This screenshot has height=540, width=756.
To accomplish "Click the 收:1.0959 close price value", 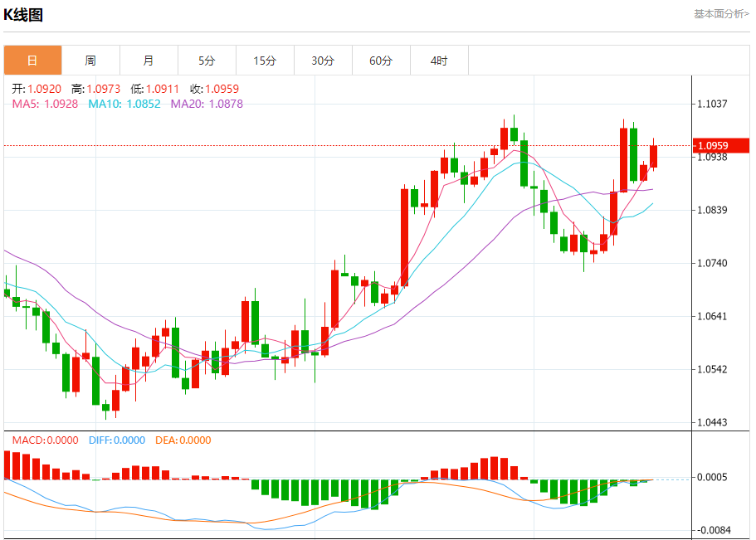I will click(215, 89).
